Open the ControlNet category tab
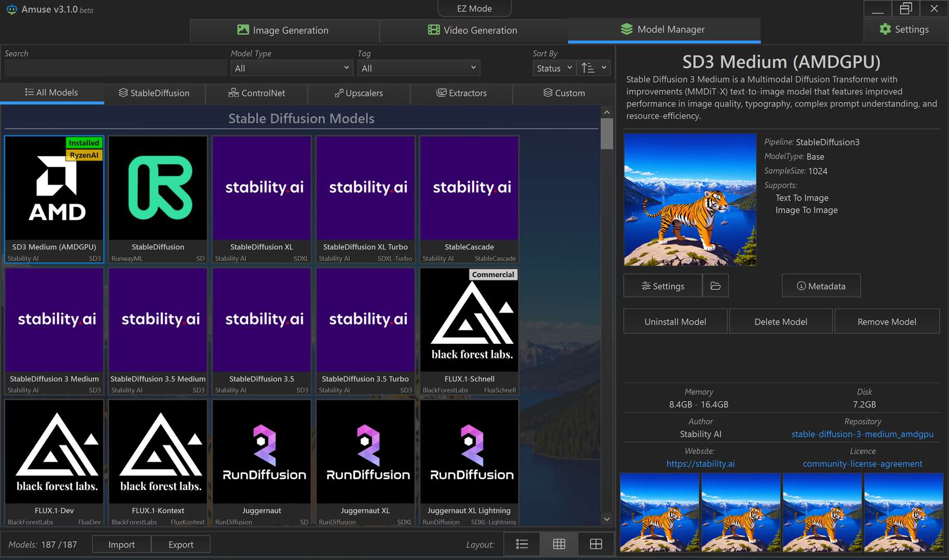Screen dimensions: 949x560 [257, 93]
